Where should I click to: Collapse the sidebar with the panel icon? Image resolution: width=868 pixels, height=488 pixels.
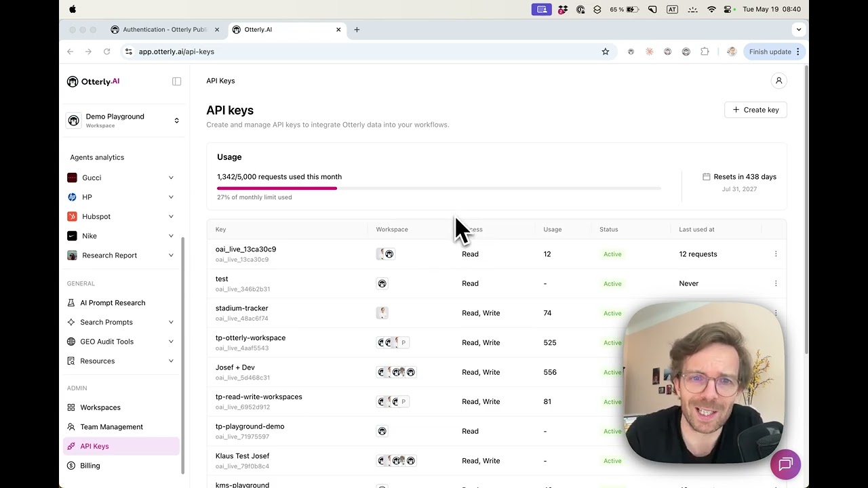pyautogui.click(x=176, y=81)
